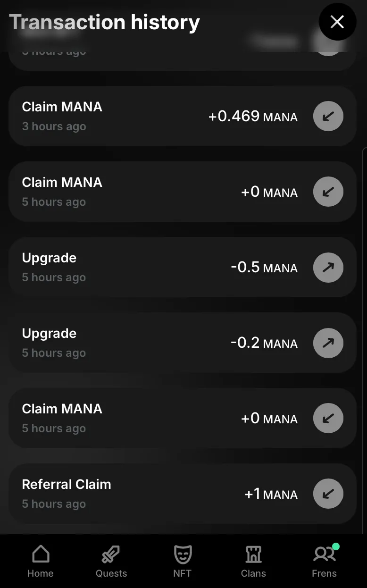This screenshot has height=588, width=367.
Task: Open the Claim MANA 3 hours ago entry
Action: pos(183,116)
